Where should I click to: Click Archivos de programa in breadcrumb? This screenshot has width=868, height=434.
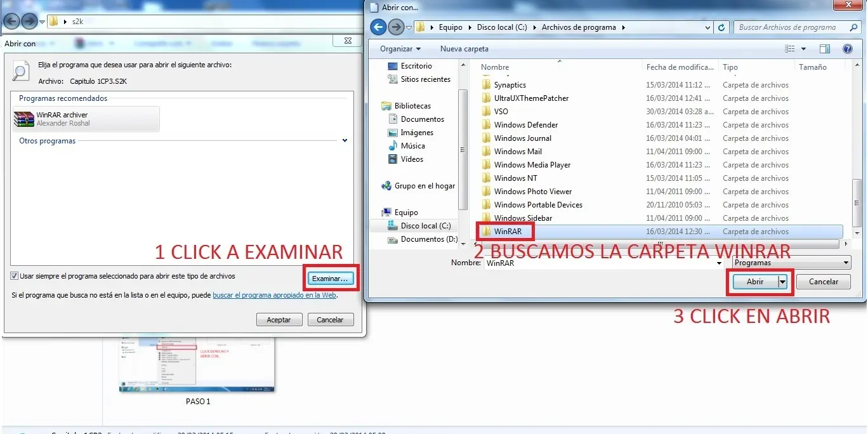[x=579, y=27]
